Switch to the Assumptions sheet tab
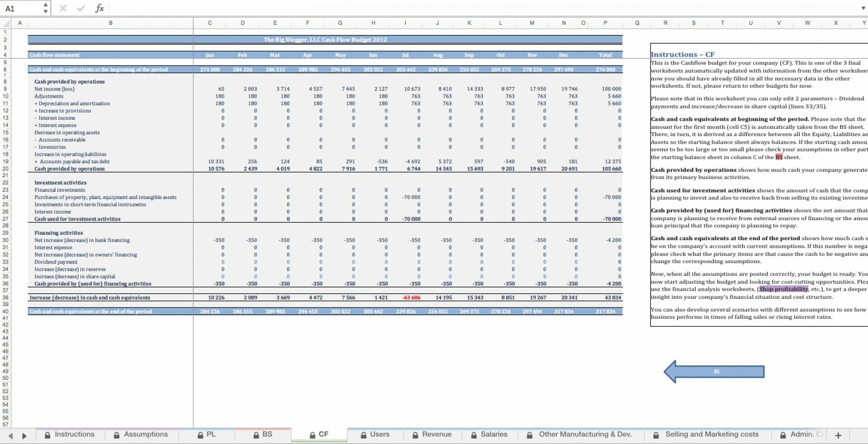The width and height of the screenshot is (868, 444). pos(141,434)
